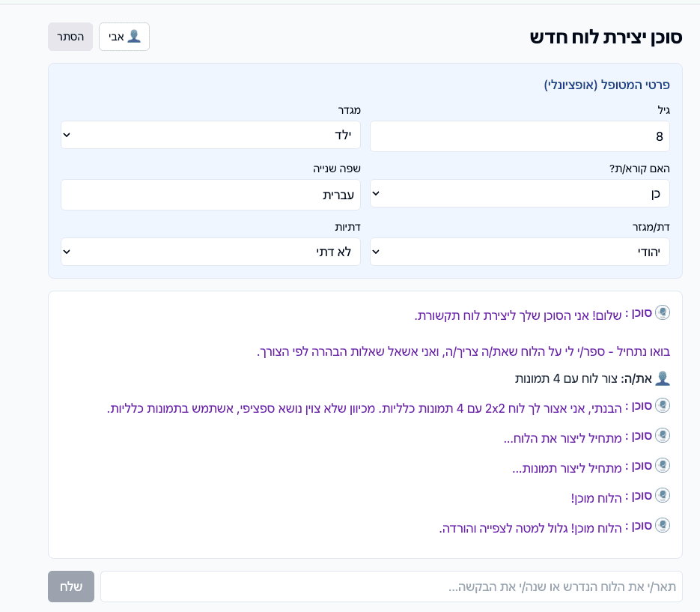Click the דת/מגזר label
The width and height of the screenshot is (700, 612).
[x=651, y=228]
